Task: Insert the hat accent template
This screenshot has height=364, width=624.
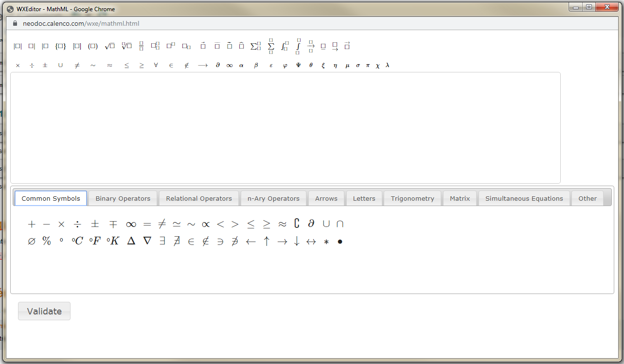Action: coord(241,46)
